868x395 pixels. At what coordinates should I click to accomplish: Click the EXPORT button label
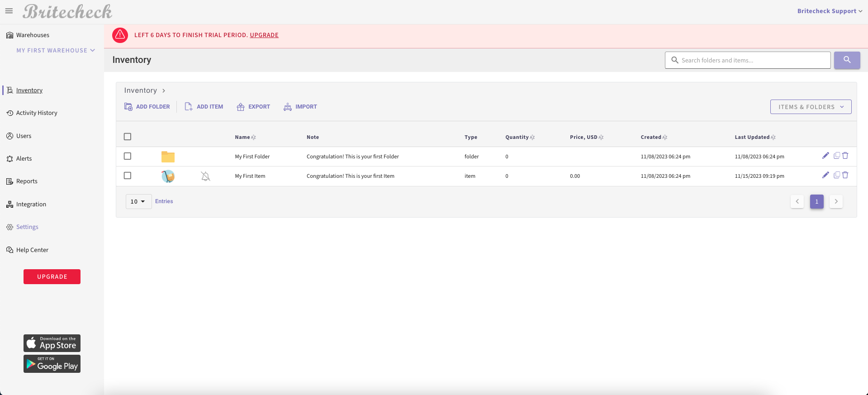click(x=259, y=107)
